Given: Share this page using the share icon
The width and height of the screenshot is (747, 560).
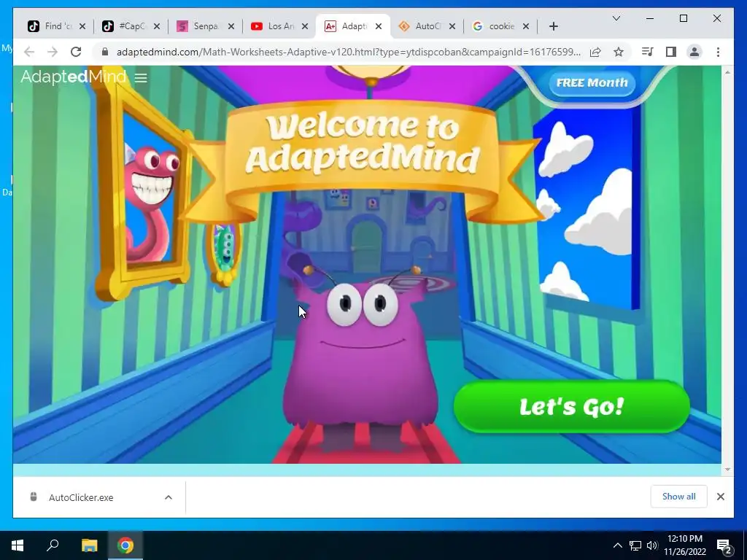Looking at the screenshot, I should [x=595, y=52].
